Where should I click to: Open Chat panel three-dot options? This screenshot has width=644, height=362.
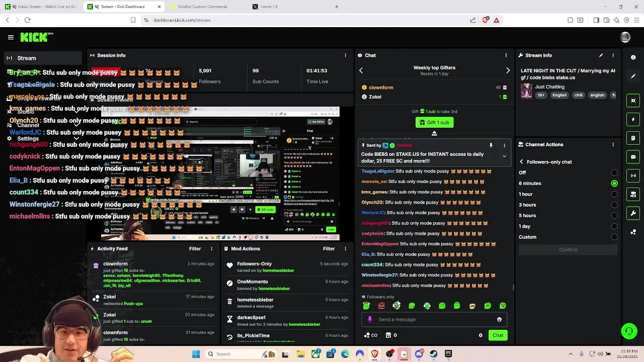pyautogui.click(x=506, y=55)
